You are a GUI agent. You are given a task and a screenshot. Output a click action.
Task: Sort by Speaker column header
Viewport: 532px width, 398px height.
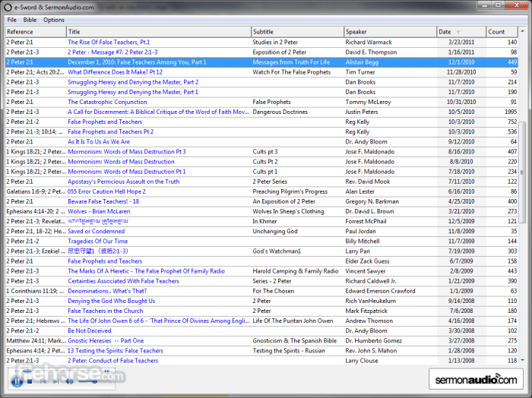[x=390, y=32]
